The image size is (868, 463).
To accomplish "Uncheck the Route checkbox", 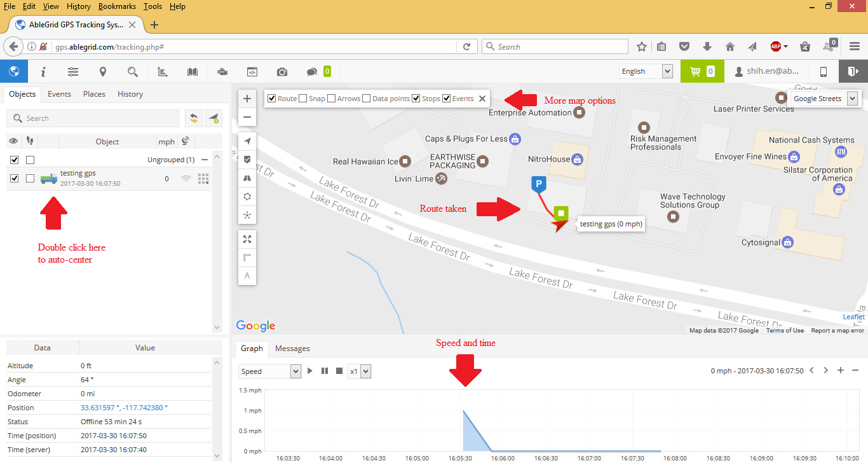I will [x=271, y=99].
